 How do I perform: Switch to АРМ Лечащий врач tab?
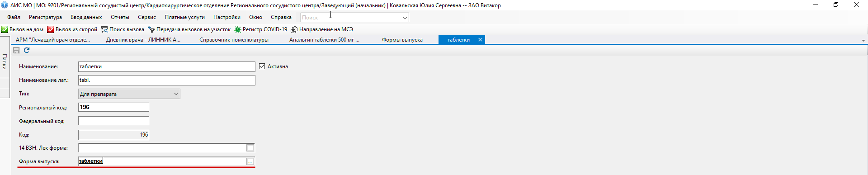(x=53, y=40)
